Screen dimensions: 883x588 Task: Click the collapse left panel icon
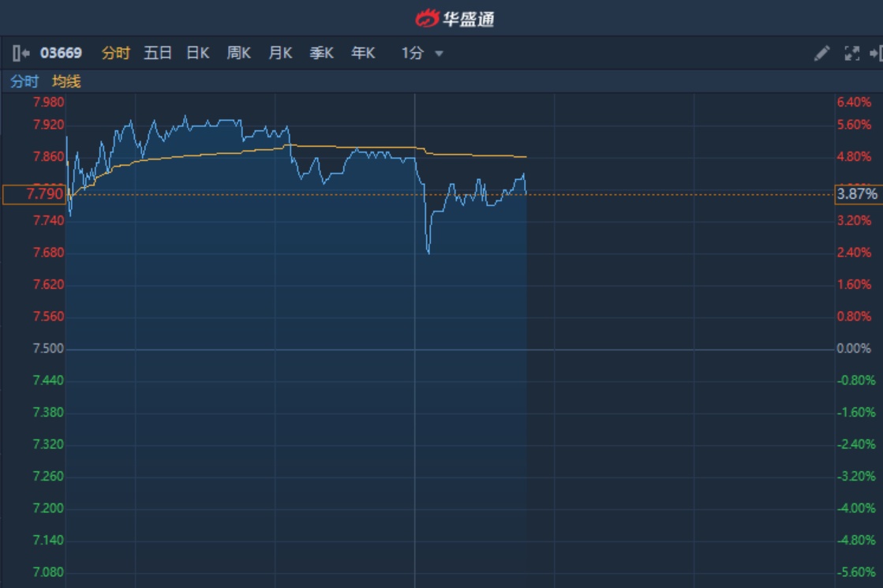point(21,54)
